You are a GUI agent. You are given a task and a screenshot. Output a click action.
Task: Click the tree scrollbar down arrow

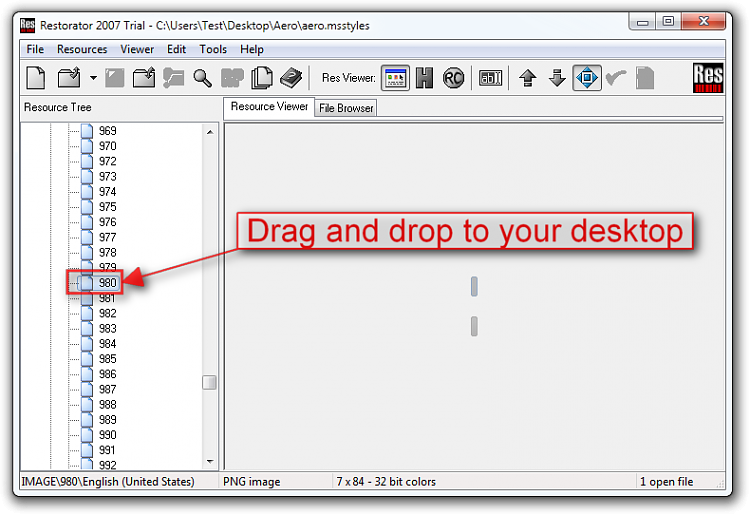pos(210,461)
